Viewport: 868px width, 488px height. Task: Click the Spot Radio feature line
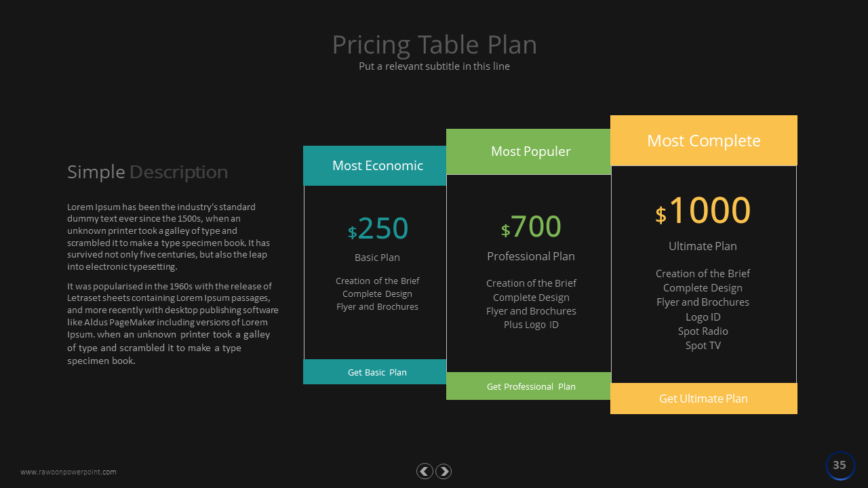(x=703, y=331)
